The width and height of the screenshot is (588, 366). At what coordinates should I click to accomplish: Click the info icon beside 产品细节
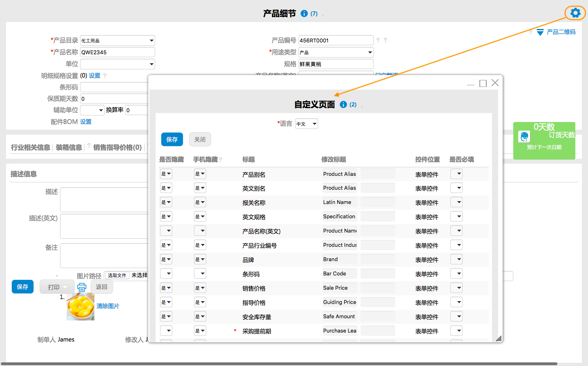(304, 13)
